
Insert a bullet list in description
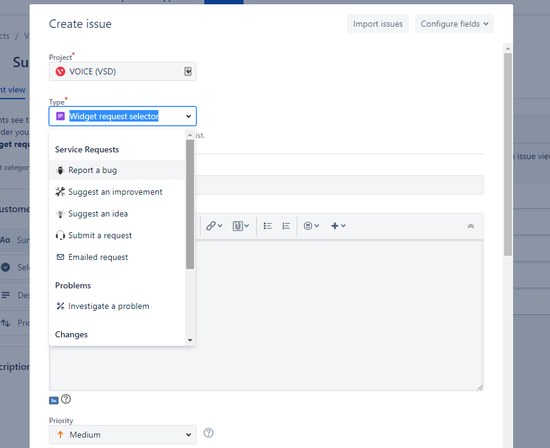(x=268, y=226)
